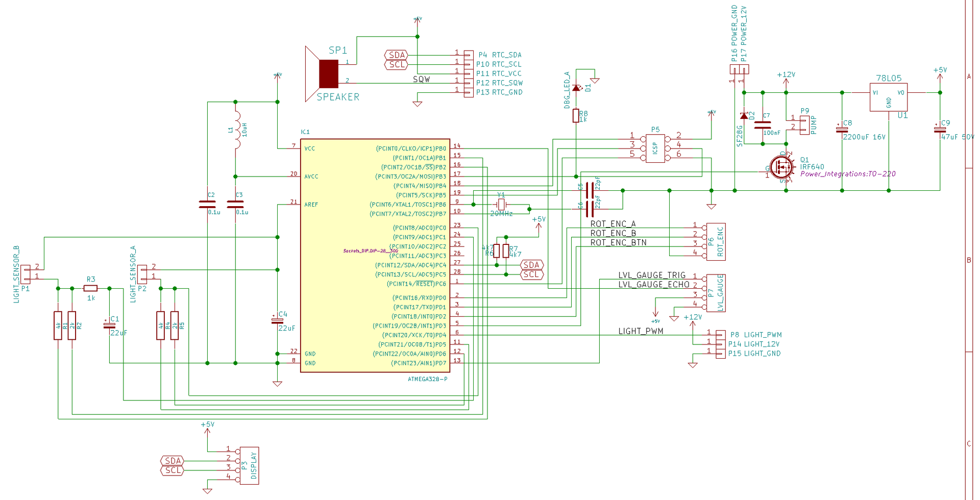Viewport: 980px width, 500px height.
Task: Click the (PCINT14/RESET)PC6 pin name
Action: point(416,284)
